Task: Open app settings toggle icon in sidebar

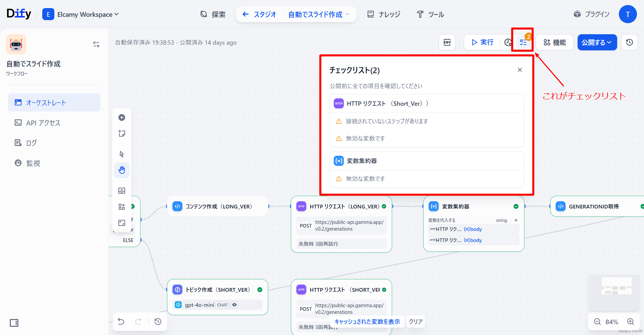Action: click(96, 44)
